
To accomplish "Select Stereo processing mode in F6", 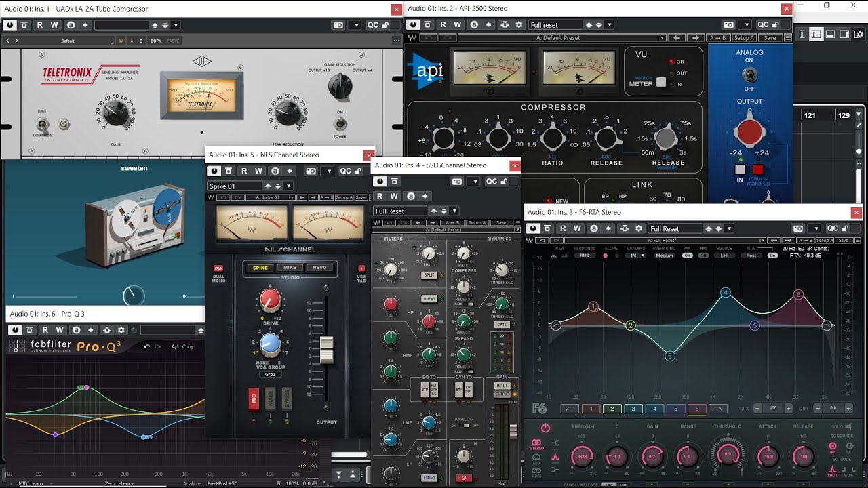I will pos(536,445).
